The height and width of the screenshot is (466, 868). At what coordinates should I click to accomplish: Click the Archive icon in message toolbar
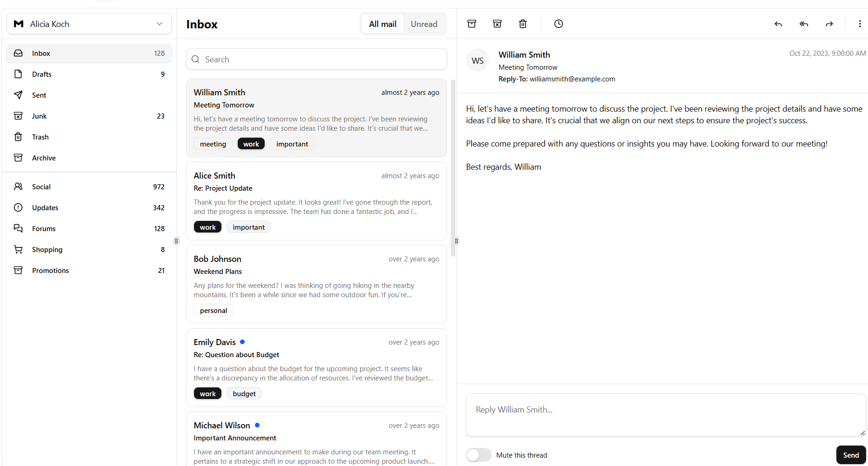click(x=472, y=24)
